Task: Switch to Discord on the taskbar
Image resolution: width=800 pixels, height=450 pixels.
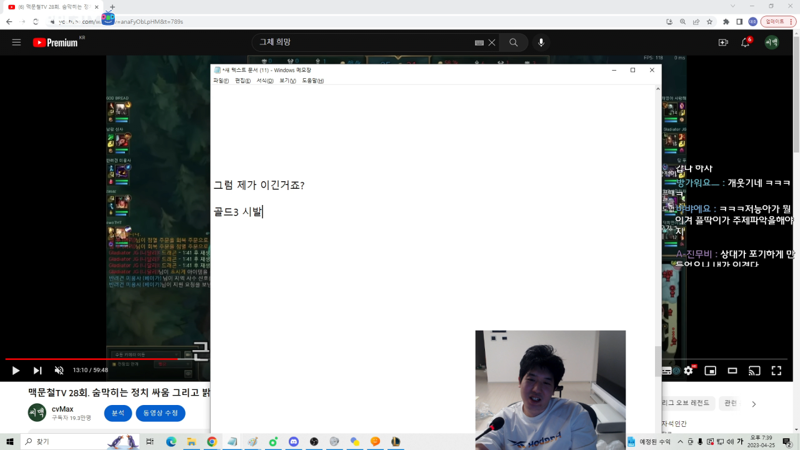Action: (293, 441)
